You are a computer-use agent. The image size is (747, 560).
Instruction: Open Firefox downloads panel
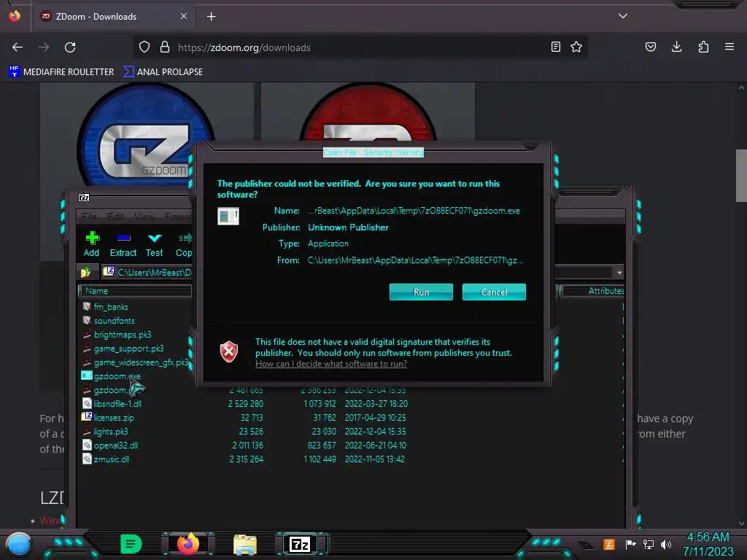click(676, 47)
